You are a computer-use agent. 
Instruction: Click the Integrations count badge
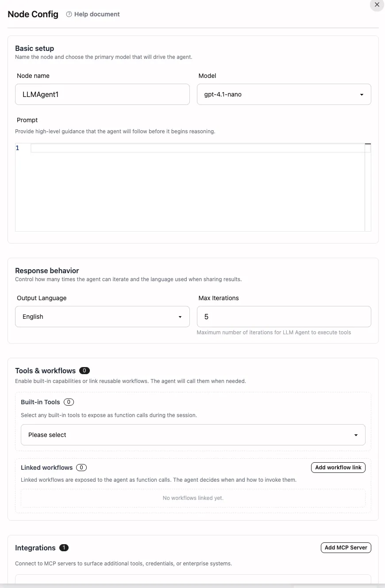(x=64, y=548)
